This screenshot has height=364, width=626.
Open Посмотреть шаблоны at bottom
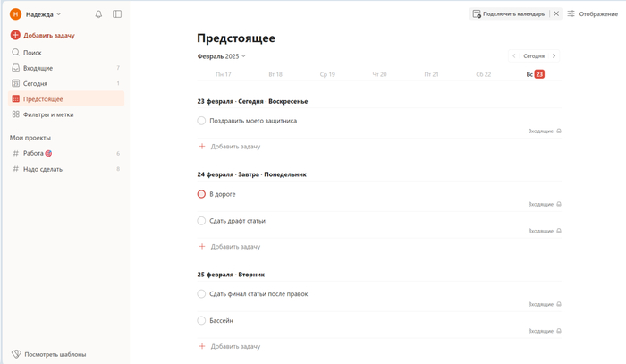[55, 354]
